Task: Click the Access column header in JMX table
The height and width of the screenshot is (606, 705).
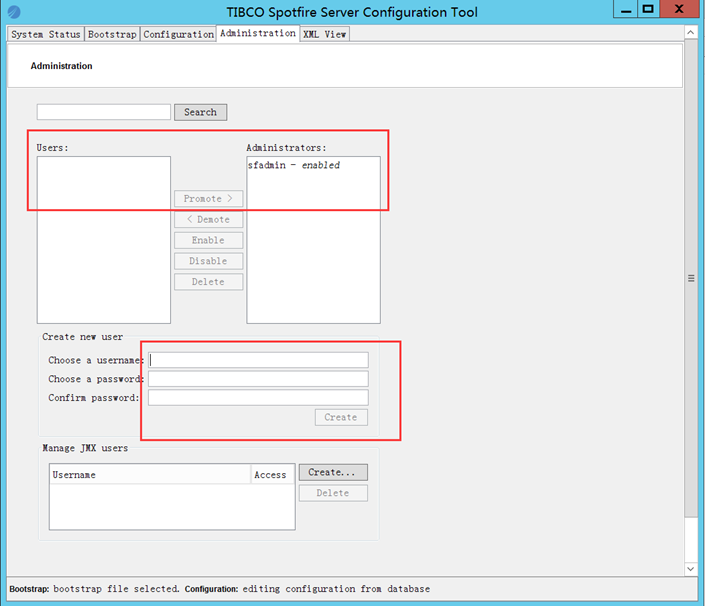Action: pos(272,475)
